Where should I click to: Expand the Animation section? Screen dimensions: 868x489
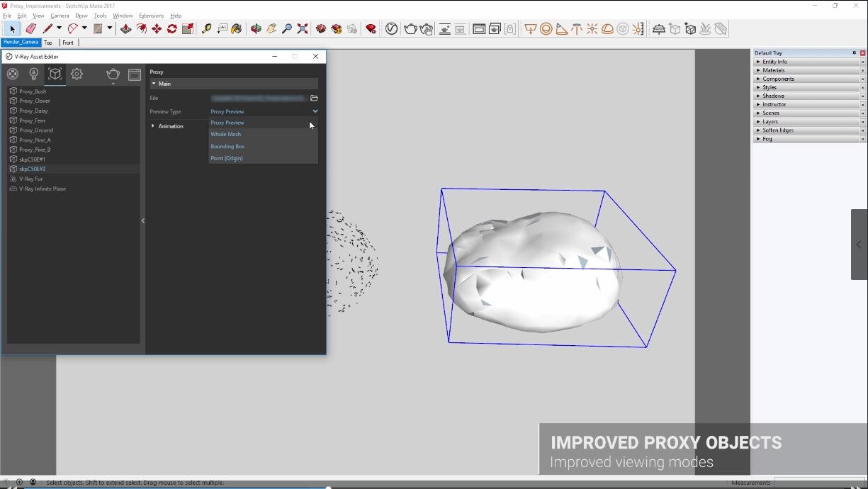[153, 126]
